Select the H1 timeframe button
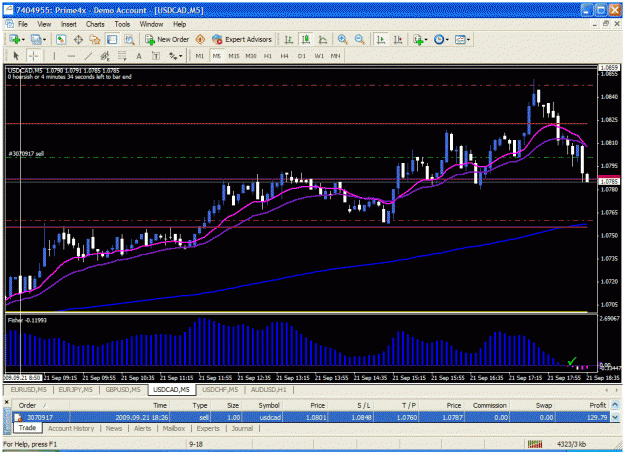 tap(267, 56)
